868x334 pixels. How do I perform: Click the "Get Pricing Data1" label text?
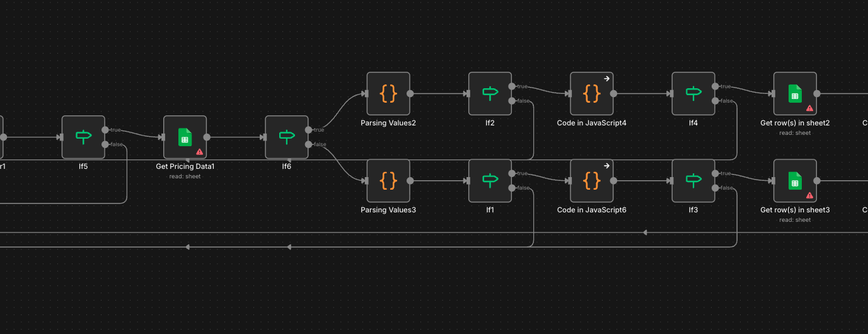click(x=185, y=166)
